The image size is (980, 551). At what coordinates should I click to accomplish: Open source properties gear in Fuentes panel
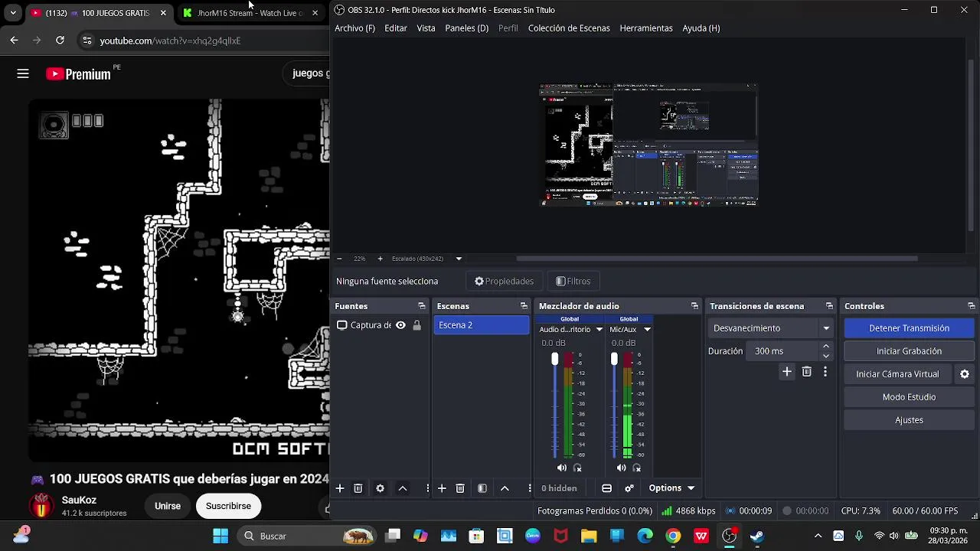pos(380,488)
